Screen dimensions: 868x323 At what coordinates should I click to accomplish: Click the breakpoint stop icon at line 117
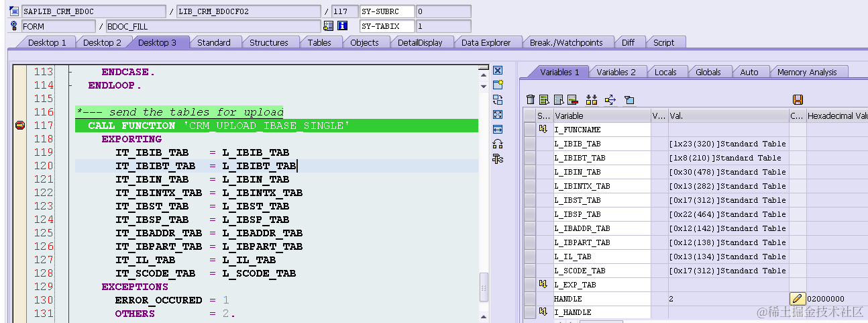tap(20, 126)
